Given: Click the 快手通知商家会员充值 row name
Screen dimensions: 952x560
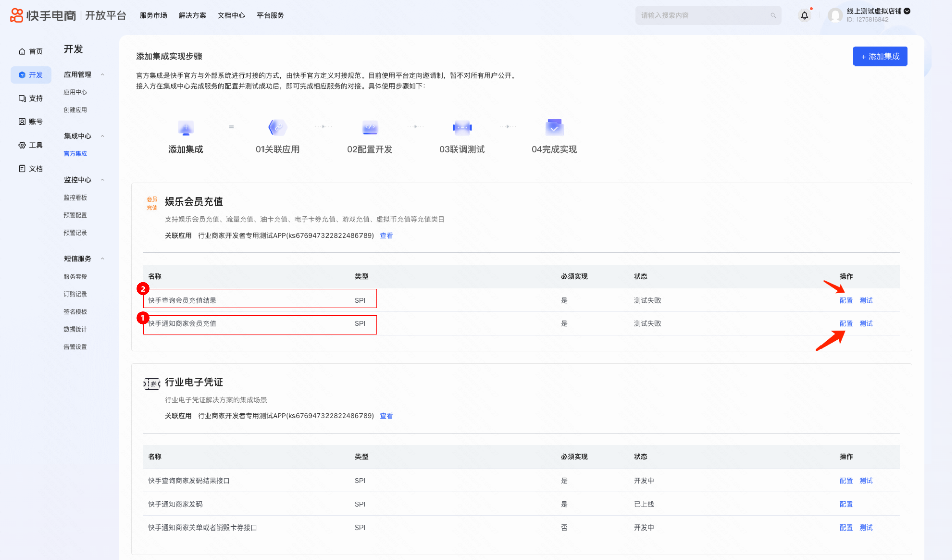Looking at the screenshot, I should pos(182,324).
